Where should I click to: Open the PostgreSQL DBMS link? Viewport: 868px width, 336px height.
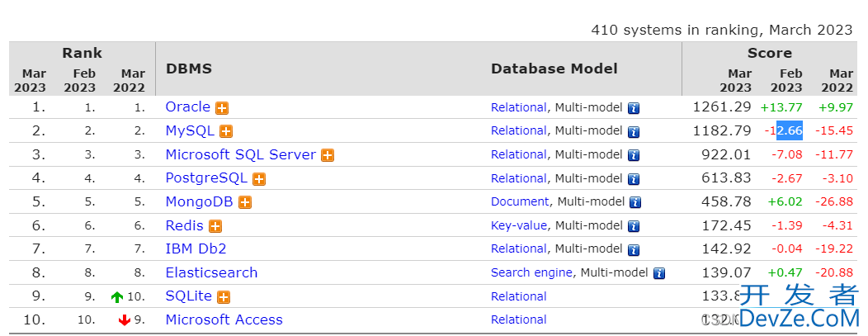click(206, 178)
